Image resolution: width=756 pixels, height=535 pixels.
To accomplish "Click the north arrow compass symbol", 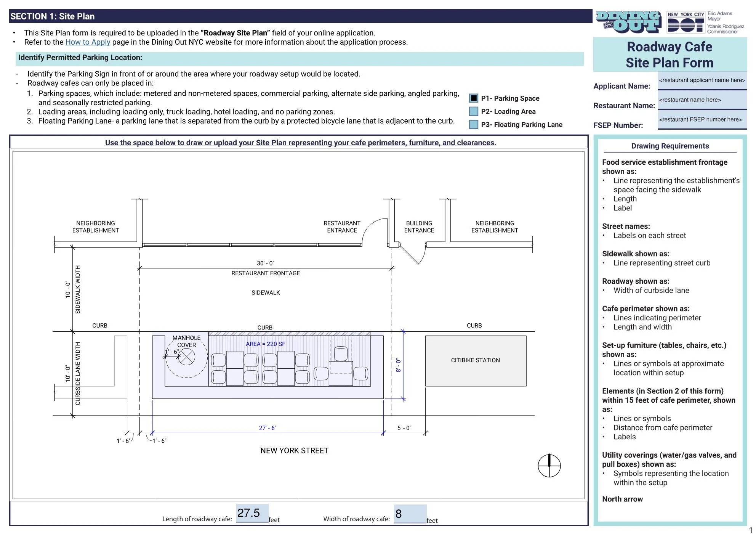I will click(549, 466).
